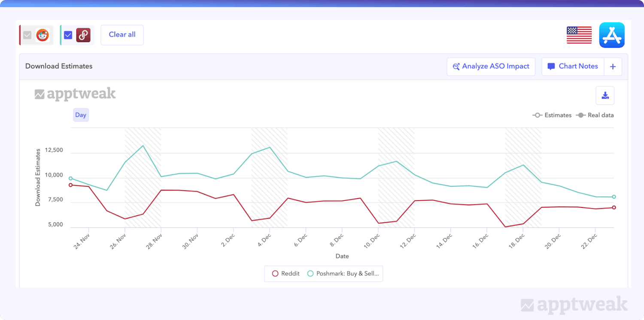The image size is (644, 320).
Task: Click the App Store icon
Action: click(x=612, y=35)
